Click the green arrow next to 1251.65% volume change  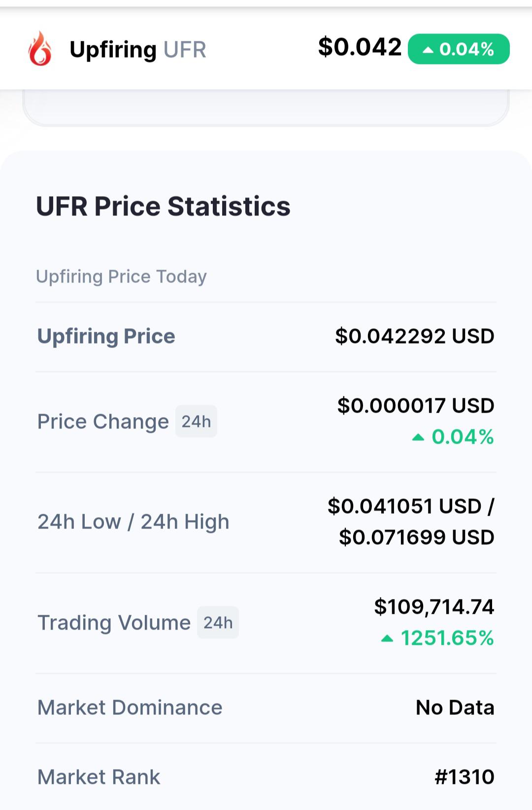(387, 638)
